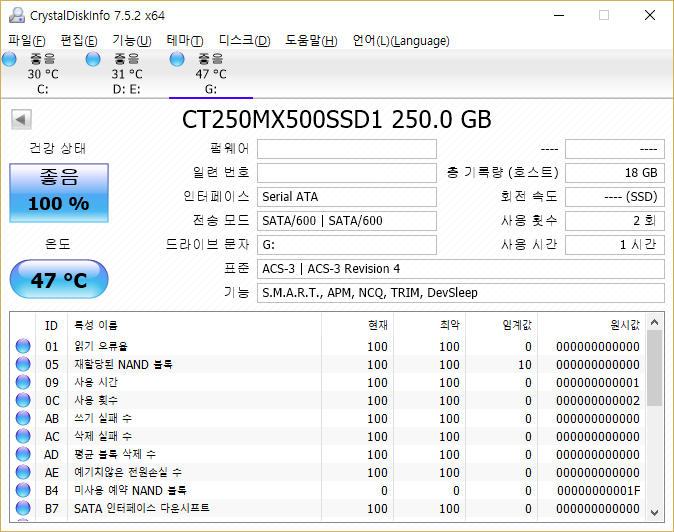The width and height of the screenshot is (674, 532).
Task: Click status orb for attribute AE 예기치않은 전원손실 수
Action: tap(23, 472)
